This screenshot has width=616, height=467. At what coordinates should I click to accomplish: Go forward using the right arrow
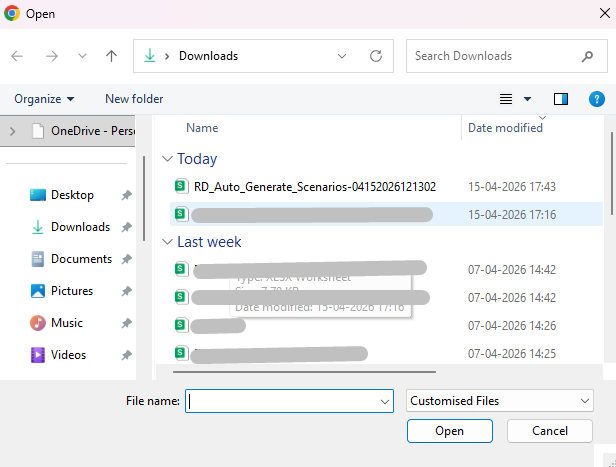pos(51,56)
